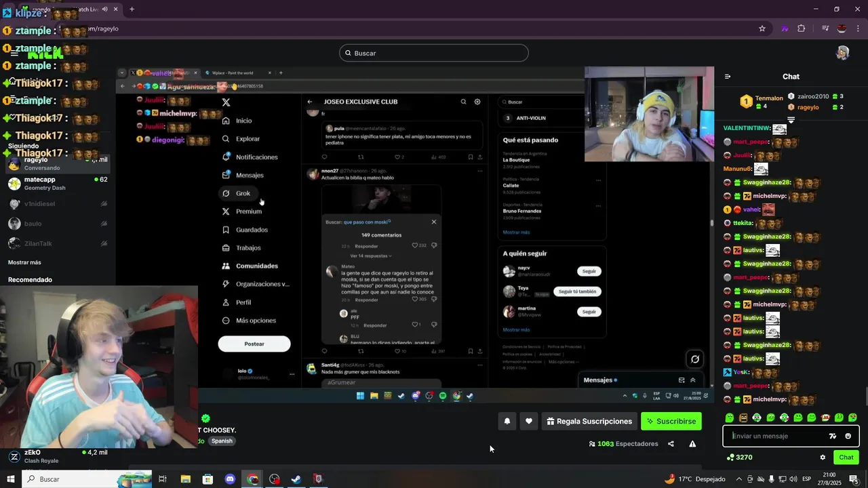Click microphone icon in system tray
Image resolution: width=868 pixels, height=488 pixels.
coord(771,479)
